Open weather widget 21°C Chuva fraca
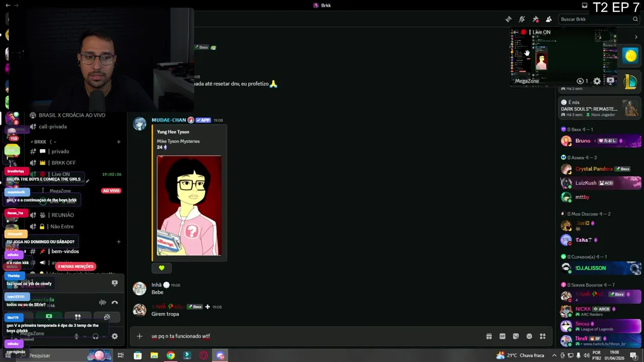The image size is (644, 362). point(520,355)
